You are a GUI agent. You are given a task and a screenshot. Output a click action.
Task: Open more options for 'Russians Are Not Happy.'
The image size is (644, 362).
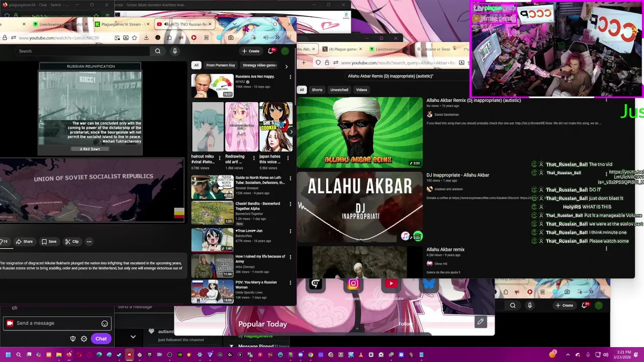pyautogui.click(x=290, y=77)
